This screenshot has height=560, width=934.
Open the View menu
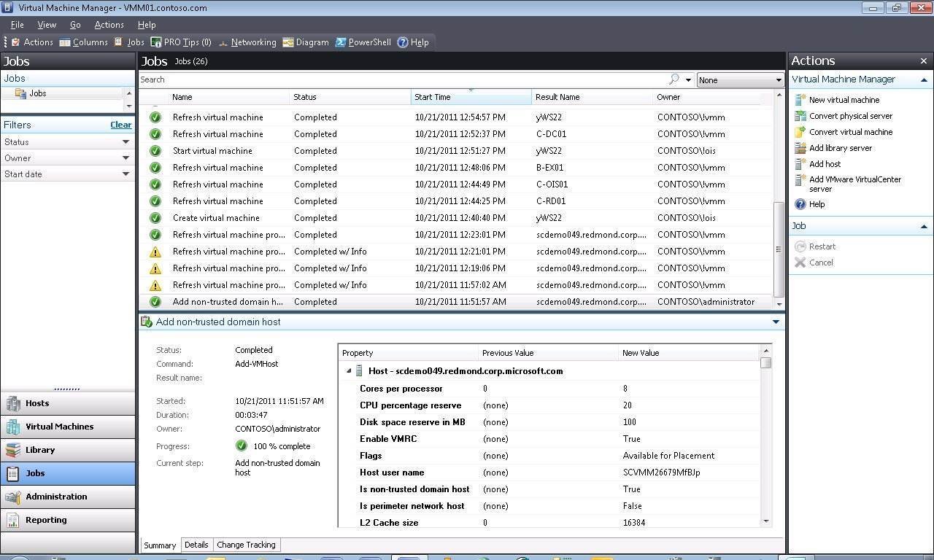coord(47,25)
